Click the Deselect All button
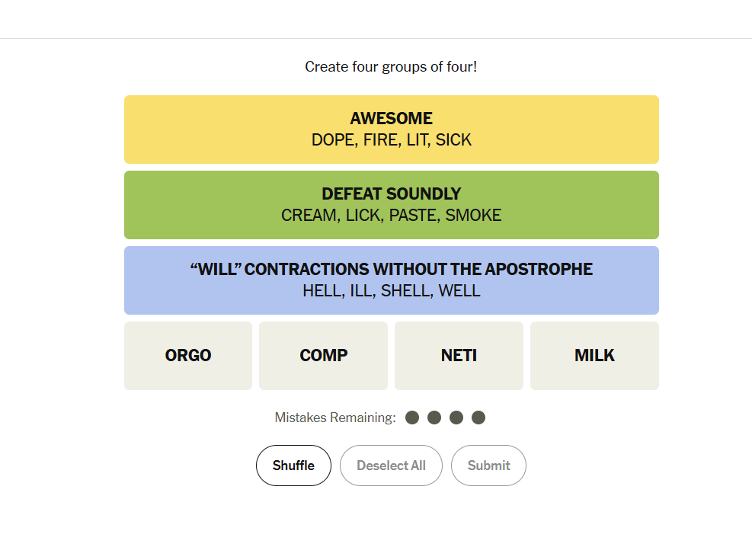Screen dimensions: 752x560 click(392, 466)
